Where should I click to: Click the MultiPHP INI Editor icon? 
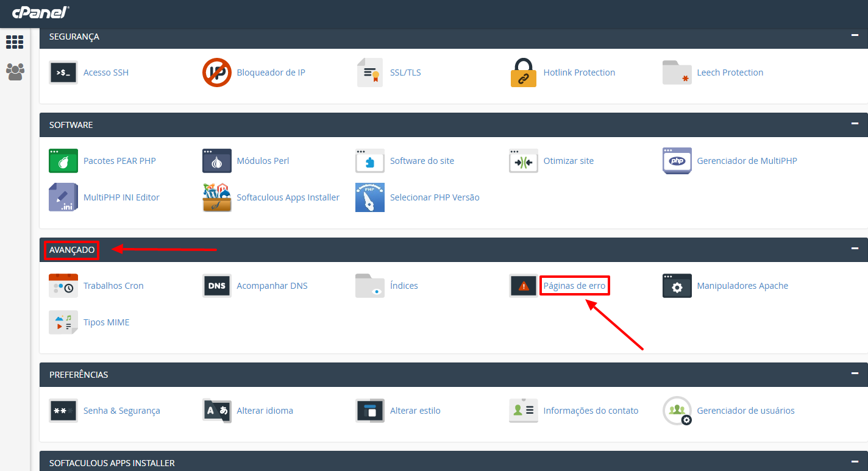click(63, 197)
